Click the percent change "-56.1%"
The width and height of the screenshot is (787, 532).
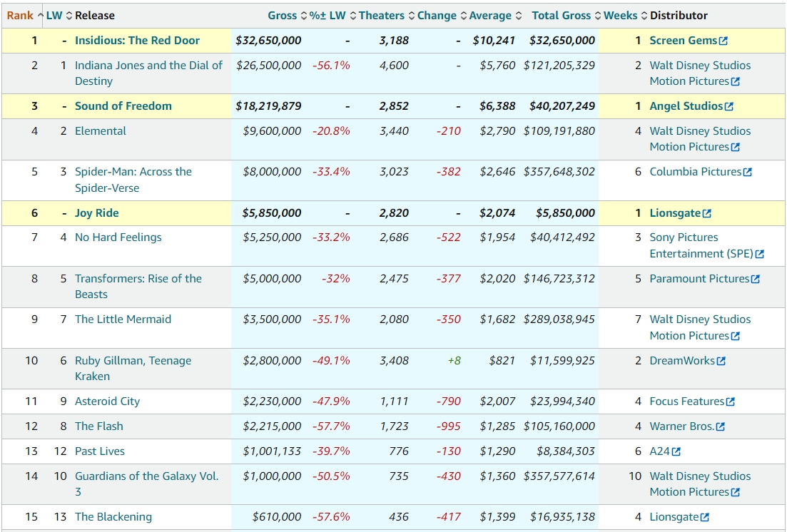click(x=331, y=65)
